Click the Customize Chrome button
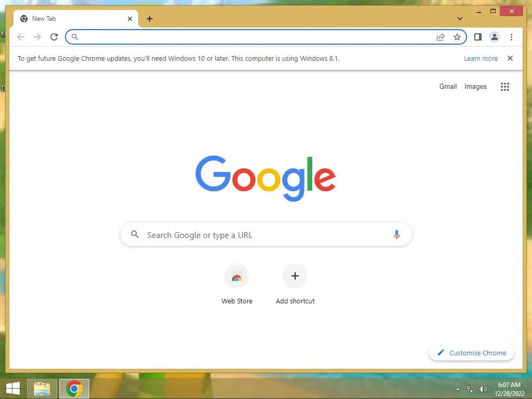Viewport: 532px width, 399px height. 471,353
